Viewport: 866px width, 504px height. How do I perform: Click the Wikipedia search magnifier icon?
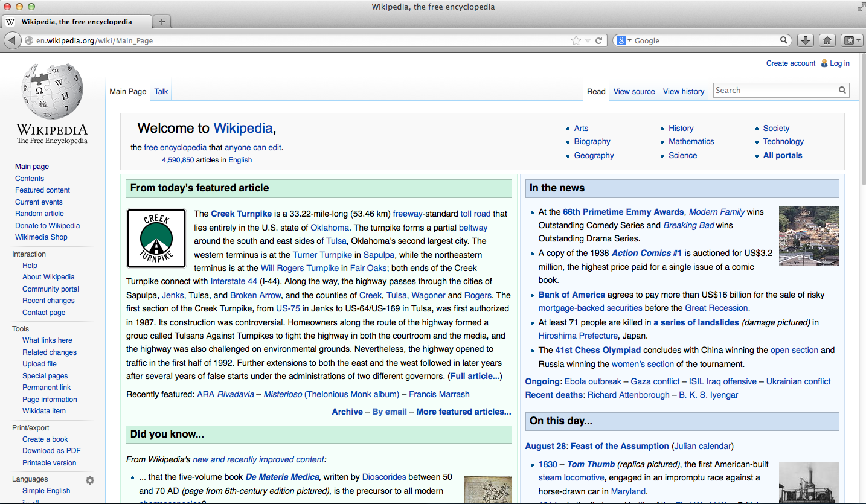pyautogui.click(x=842, y=90)
